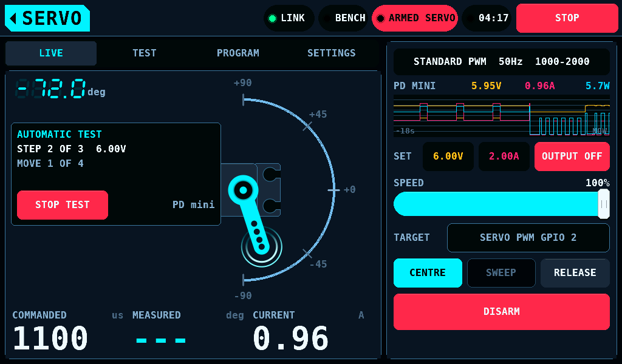Toggle the OUTPUT OFF button
The image size is (622, 364).
pos(572,157)
